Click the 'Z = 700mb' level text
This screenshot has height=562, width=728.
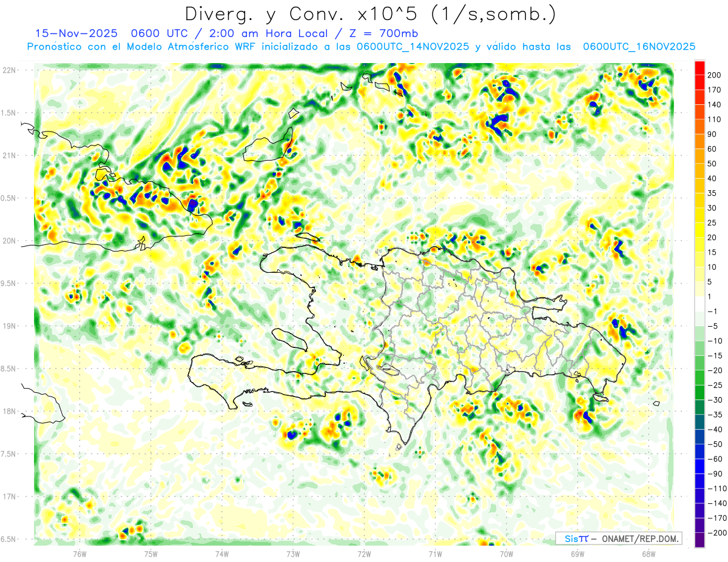point(384,33)
